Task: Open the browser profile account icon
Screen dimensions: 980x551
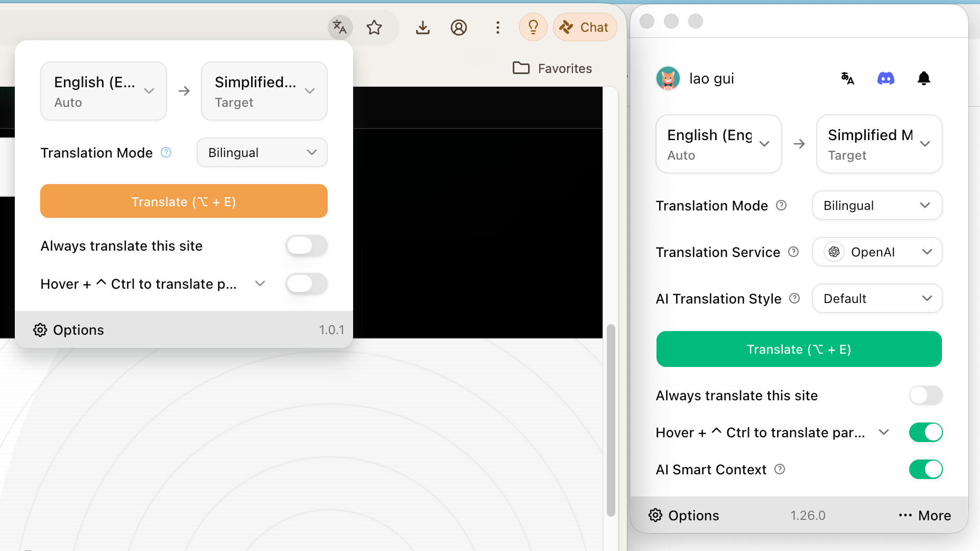Action: click(458, 27)
